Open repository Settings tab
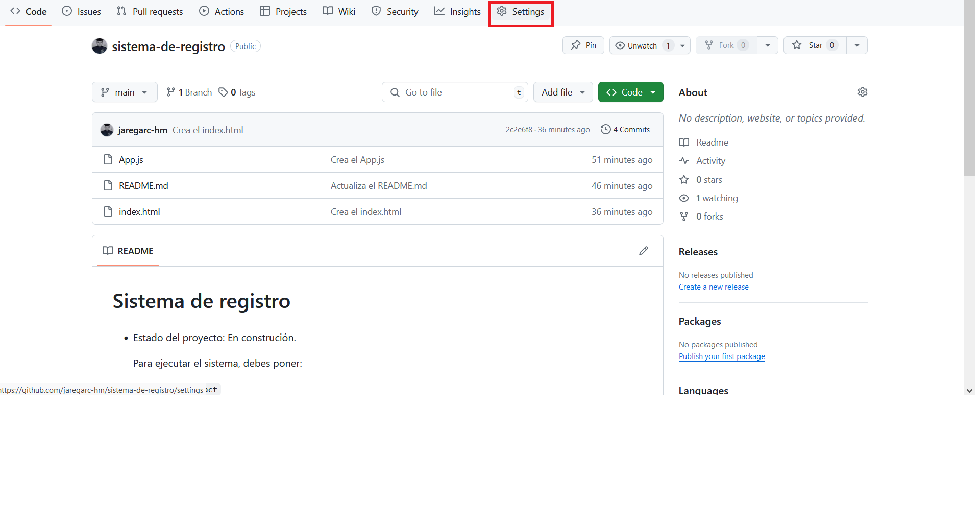The height and width of the screenshot is (525, 980). coord(521,11)
